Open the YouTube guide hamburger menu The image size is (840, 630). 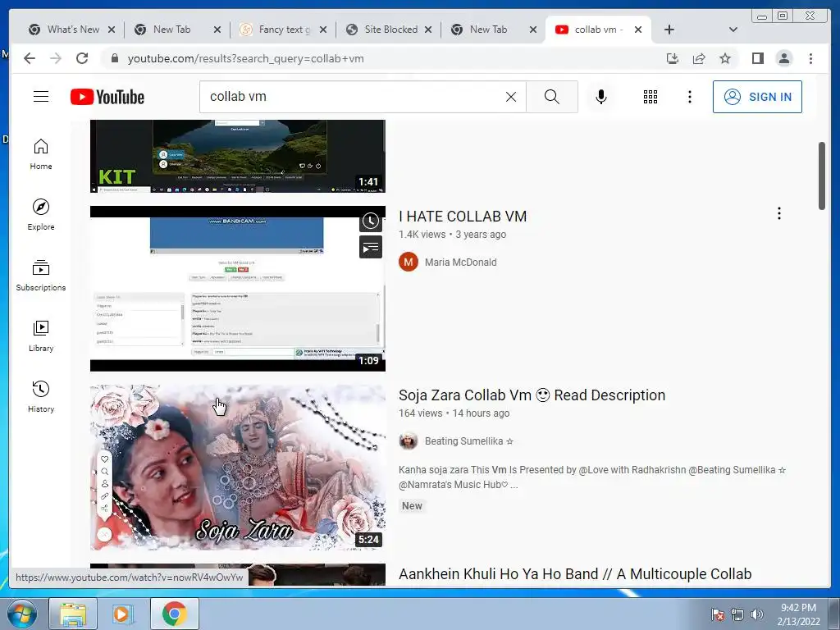41,97
